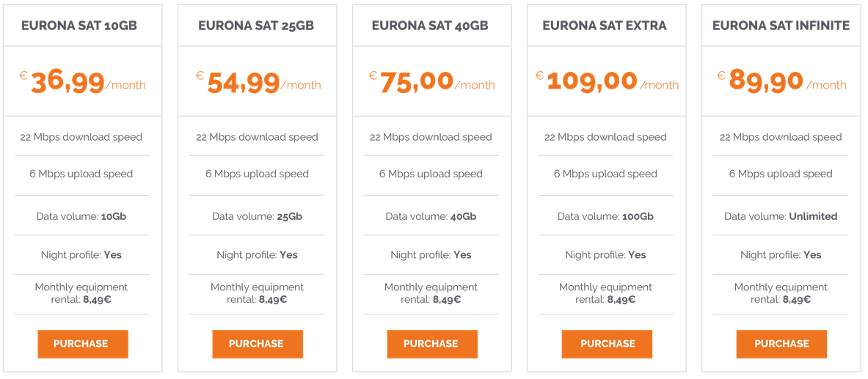Click the €36,99/month price
Image resolution: width=868 pixels, height=379 pixels.
[83, 82]
